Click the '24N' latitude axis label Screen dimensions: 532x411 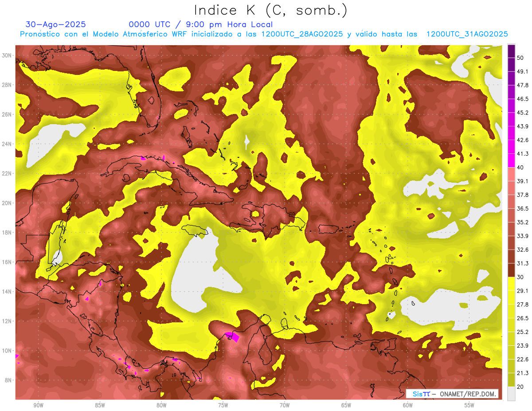point(7,144)
